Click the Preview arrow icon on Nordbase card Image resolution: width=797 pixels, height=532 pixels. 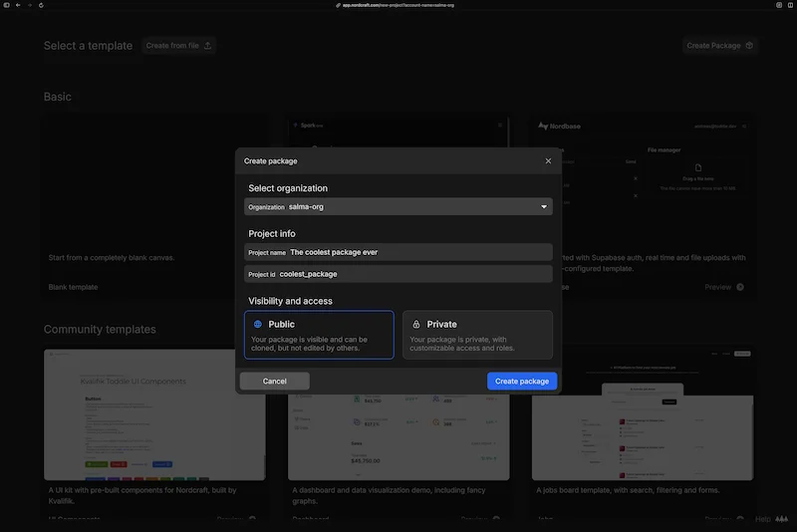tap(740, 287)
